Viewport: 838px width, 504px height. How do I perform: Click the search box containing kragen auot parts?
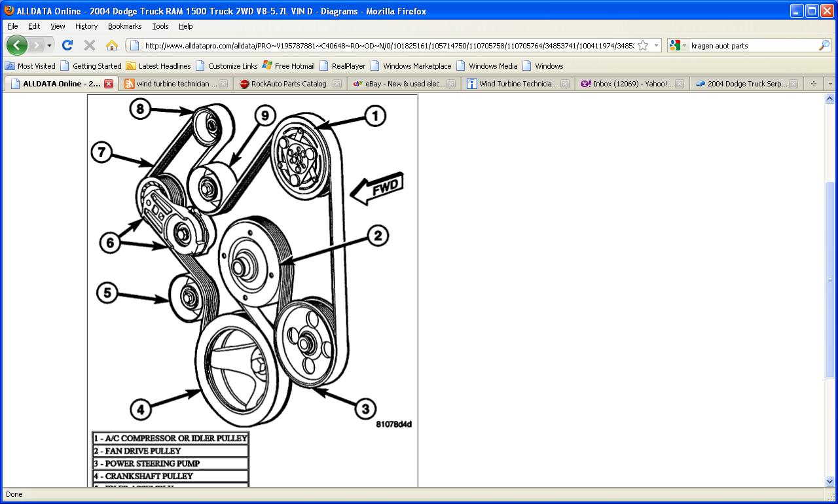point(753,45)
